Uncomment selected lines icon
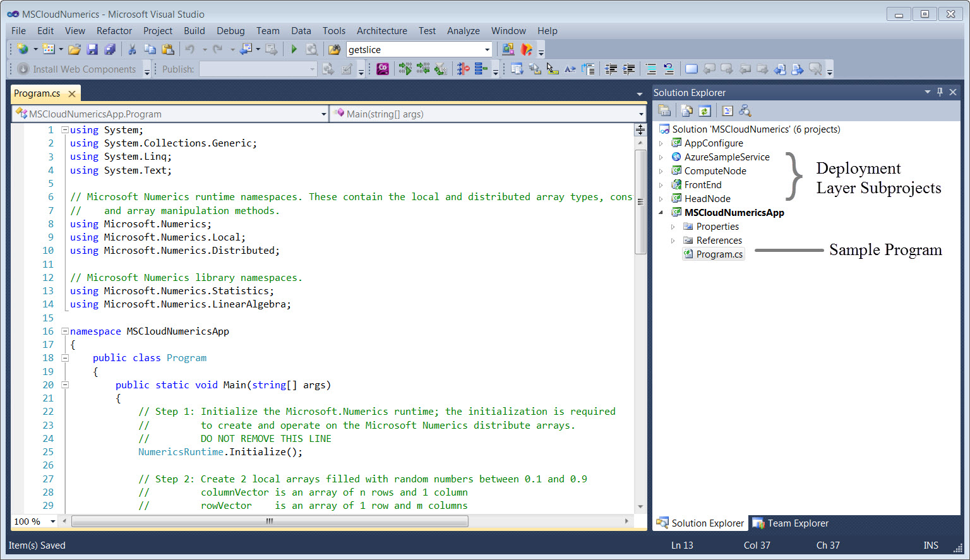 click(x=669, y=69)
